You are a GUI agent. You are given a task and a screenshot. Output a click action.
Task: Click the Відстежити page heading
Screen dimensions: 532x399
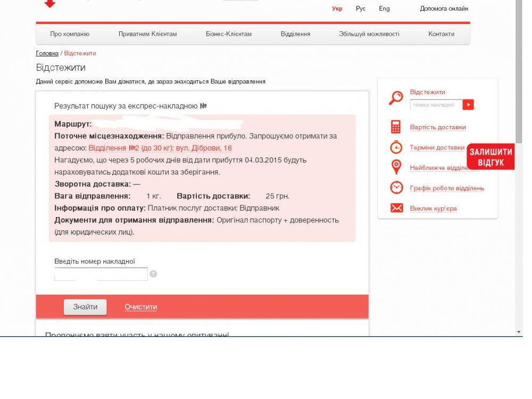[x=61, y=68]
